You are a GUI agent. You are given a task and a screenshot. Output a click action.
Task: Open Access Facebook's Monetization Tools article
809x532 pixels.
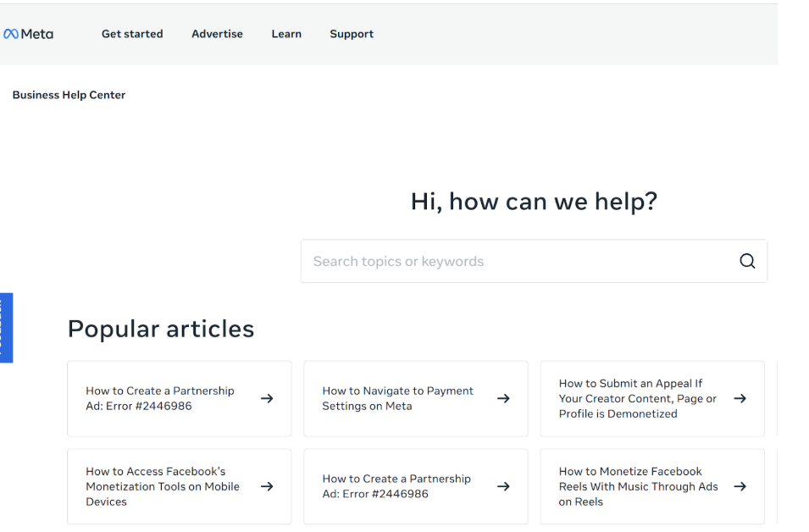(x=180, y=486)
